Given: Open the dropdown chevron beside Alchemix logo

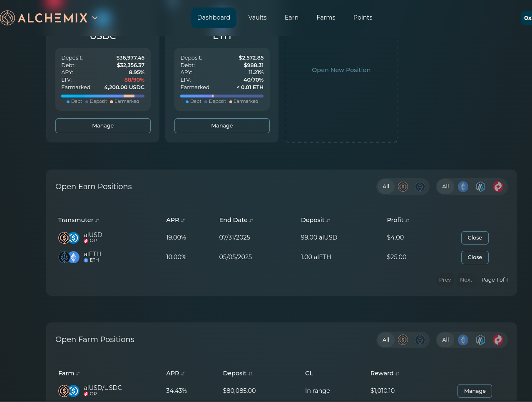Looking at the screenshot, I should (95, 18).
